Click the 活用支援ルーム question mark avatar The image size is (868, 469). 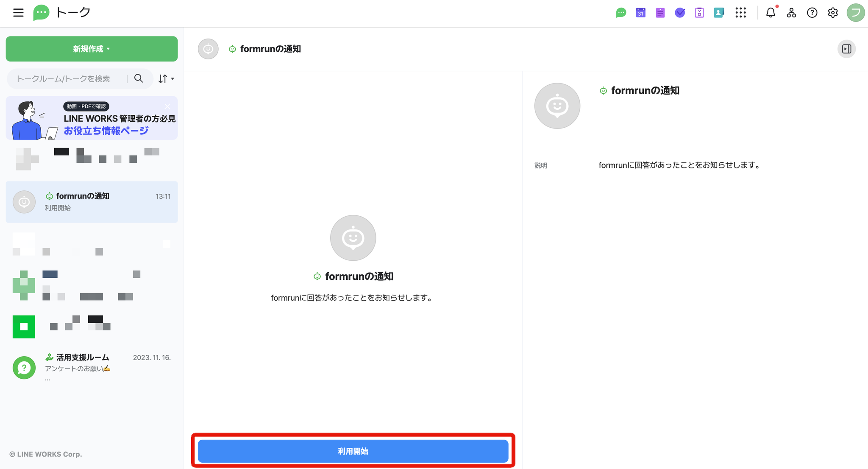(x=24, y=367)
